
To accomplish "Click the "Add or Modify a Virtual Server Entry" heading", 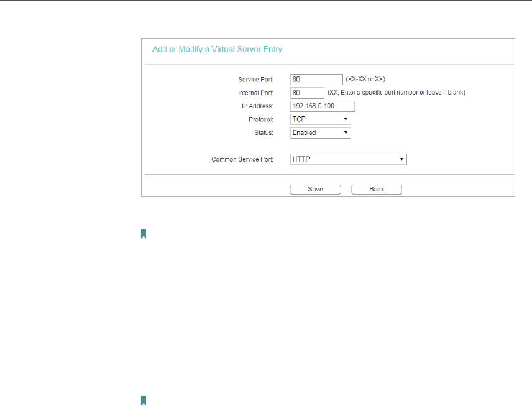I will 217,50.
